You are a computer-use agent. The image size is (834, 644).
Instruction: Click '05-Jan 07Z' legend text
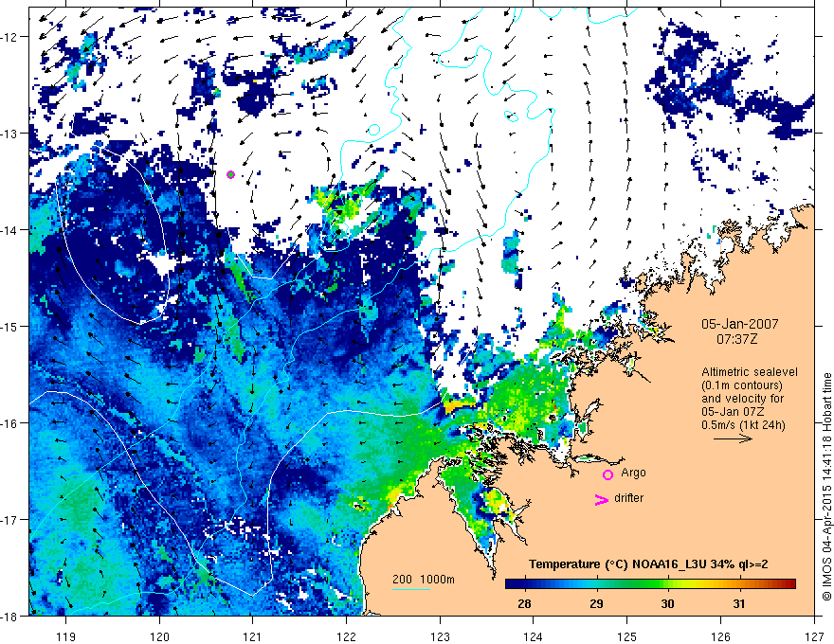click(x=732, y=412)
